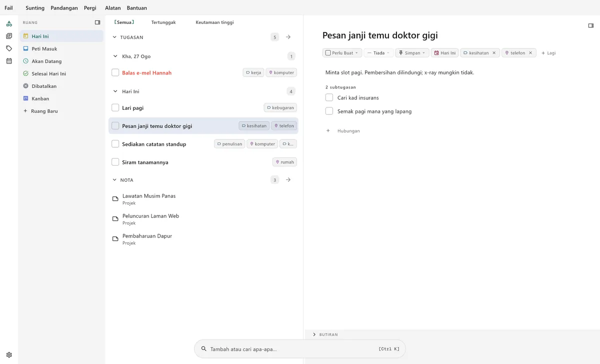Screen dimensions: 600x364
Task: Check Cari kad insurans subtask
Action: pyautogui.click(x=329, y=97)
